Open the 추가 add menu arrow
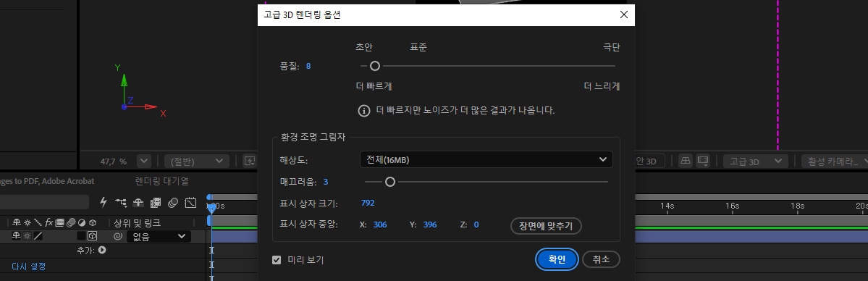The width and height of the screenshot is (868, 281). click(x=102, y=251)
